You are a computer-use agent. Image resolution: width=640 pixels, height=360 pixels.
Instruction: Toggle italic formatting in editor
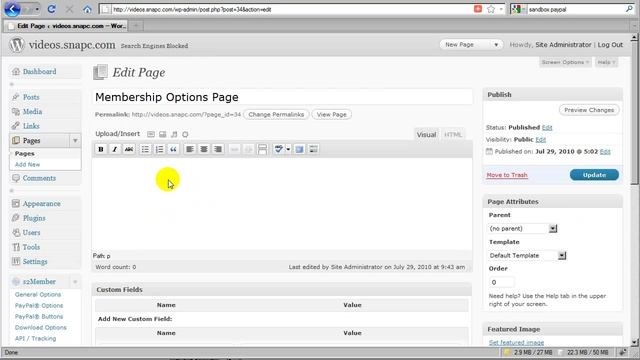coord(115,149)
